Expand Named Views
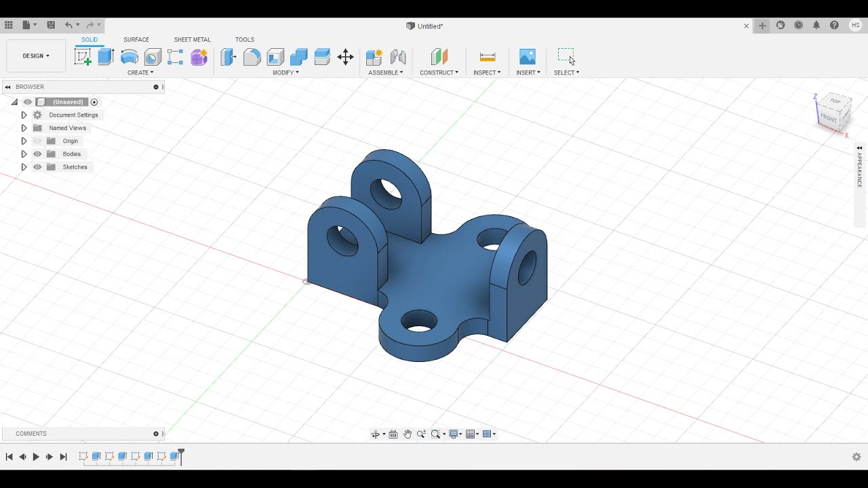 click(24, 128)
